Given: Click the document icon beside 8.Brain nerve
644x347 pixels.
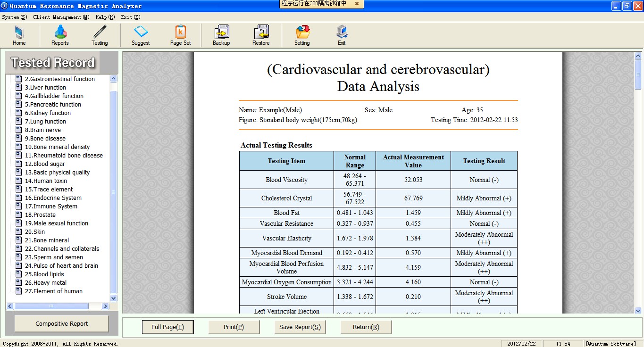Looking at the screenshot, I should 19,130.
